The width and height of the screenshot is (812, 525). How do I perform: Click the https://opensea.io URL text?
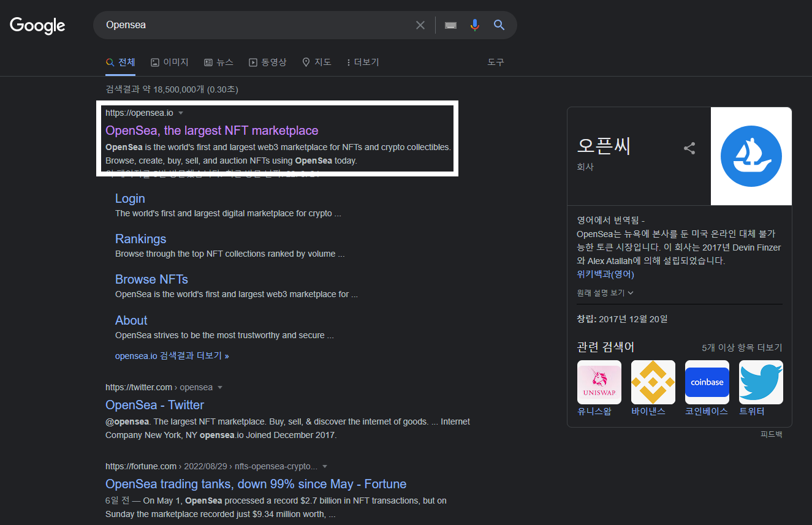coord(139,113)
